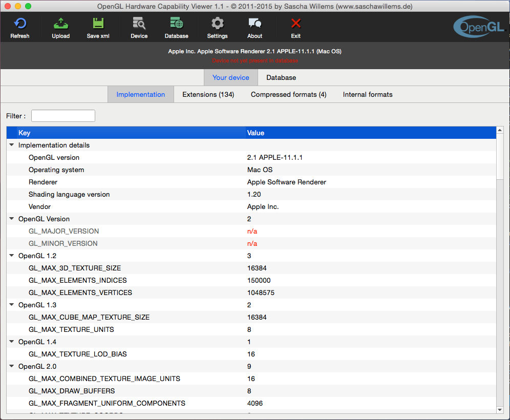The image size is (510, 420).
Task: Open the About dialog icon
Action: coord(254,27)
